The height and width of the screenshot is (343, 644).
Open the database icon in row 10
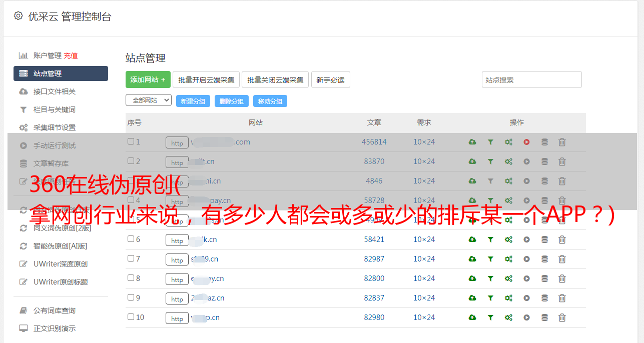click(x=544, y=317)
